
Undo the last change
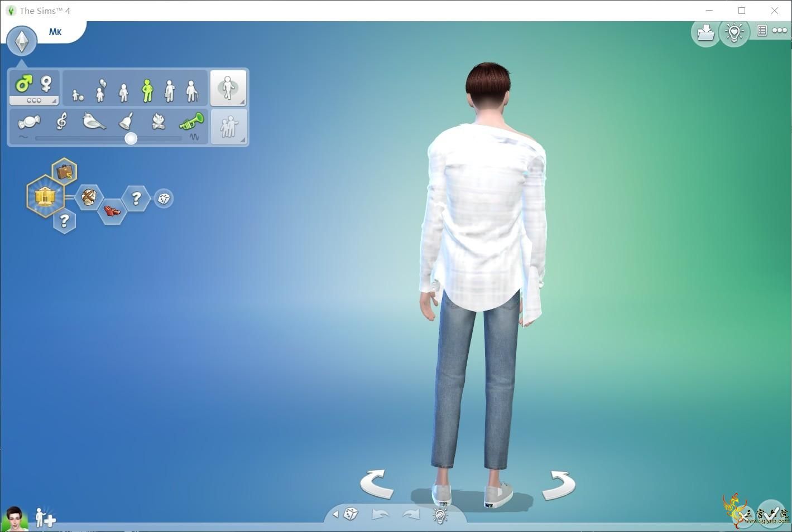[x=380, y=514]
